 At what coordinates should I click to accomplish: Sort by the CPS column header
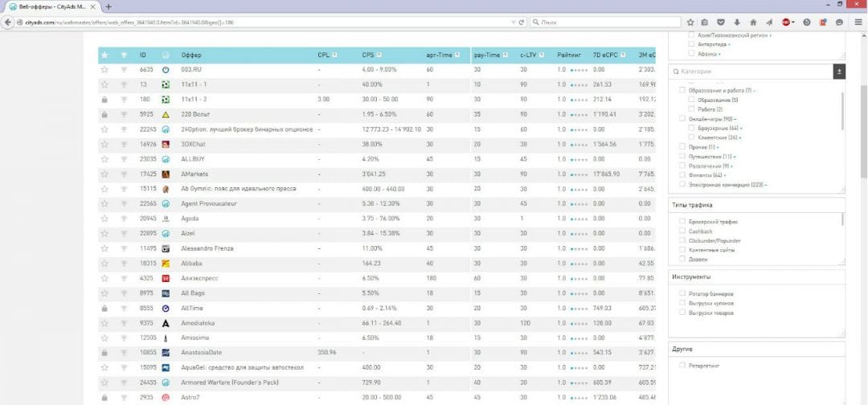coord(368,55)
